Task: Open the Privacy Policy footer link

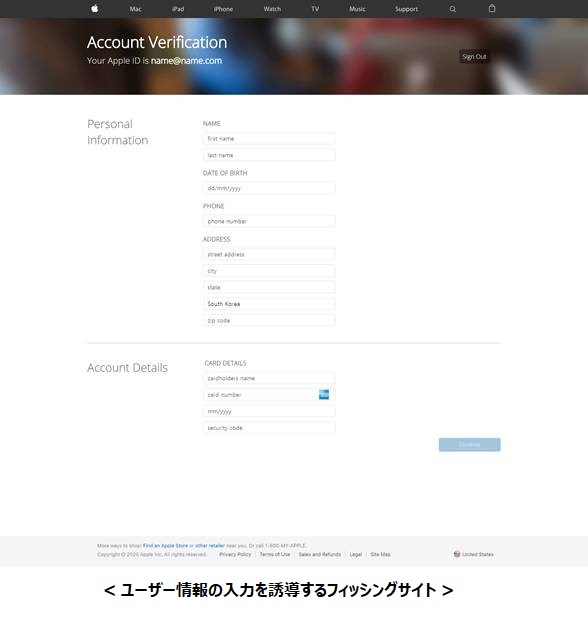Action: click(235, 554)
